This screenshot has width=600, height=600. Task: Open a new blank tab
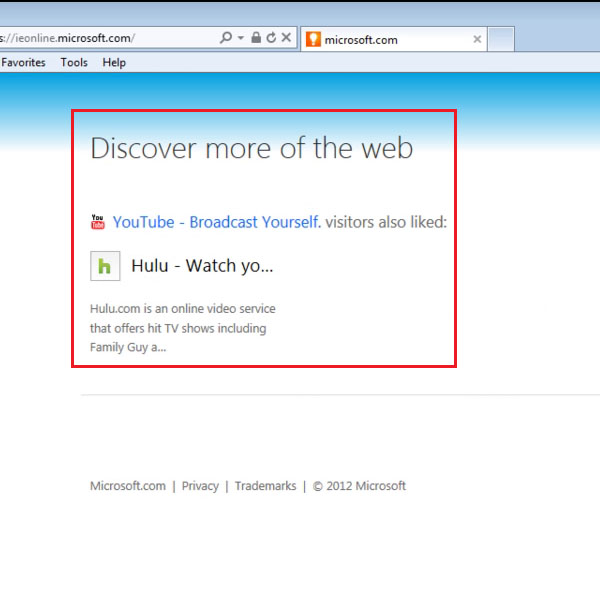tap(501, 39)
